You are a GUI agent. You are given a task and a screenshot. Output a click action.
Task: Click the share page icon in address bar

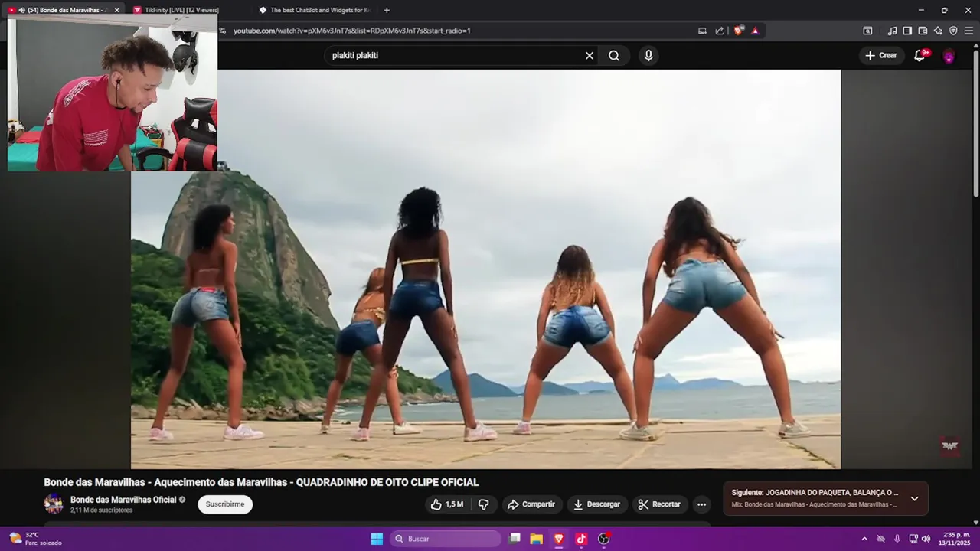click(720, 31)
